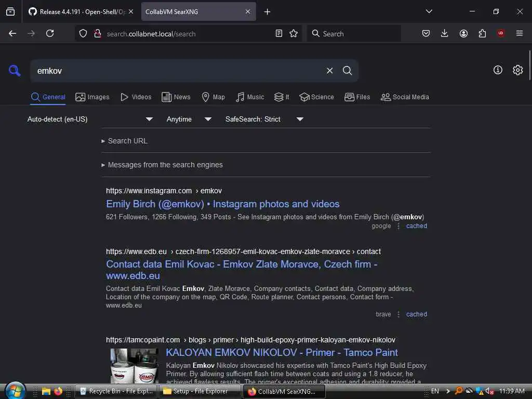This screenshot has height=399, width=532.
Task: Switch to Social Media search category
Action: (x=405, y=97)
